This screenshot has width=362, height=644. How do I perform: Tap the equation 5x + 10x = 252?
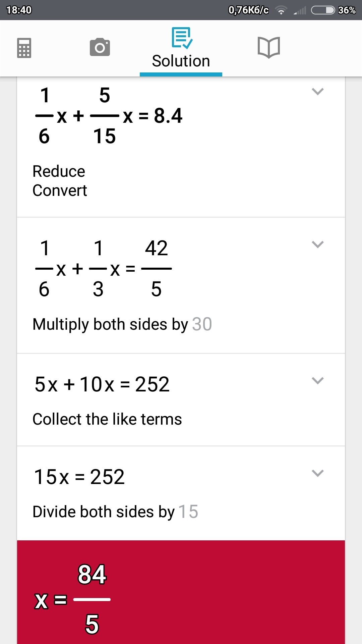[102, 384]
